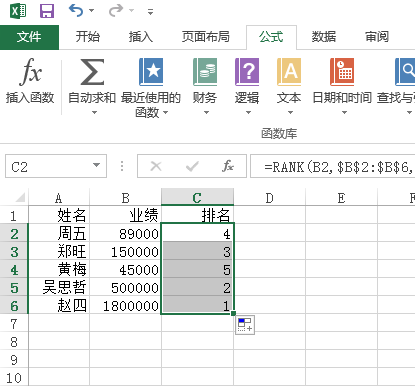The height and width of the screenshot is (386, 415).
Task: Open the lookup functions book icon
Action: 405,72
